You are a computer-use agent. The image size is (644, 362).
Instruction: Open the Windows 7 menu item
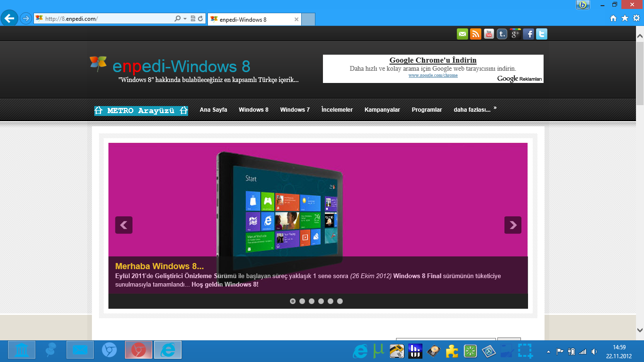[x=295, y=110]
